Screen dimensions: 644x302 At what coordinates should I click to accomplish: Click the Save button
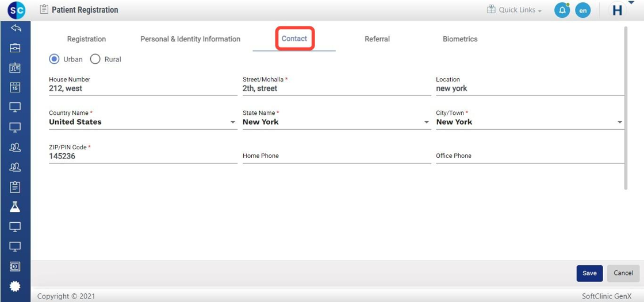point(589,273)
